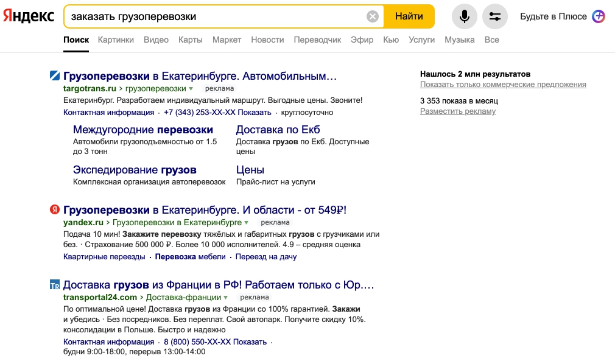Viewport: 615px width, 364px height.
Task: Open the Услуги tab
Action: (x=421, y=40)
